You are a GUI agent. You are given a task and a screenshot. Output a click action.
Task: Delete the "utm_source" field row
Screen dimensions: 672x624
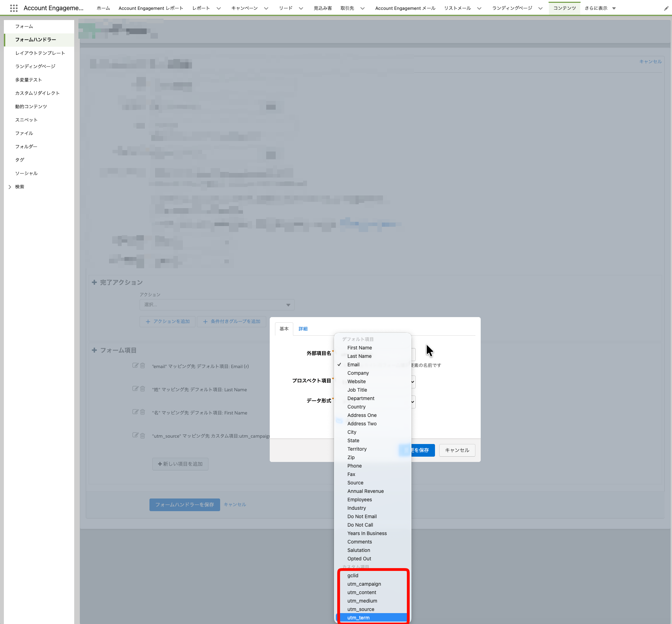point(142,435)
